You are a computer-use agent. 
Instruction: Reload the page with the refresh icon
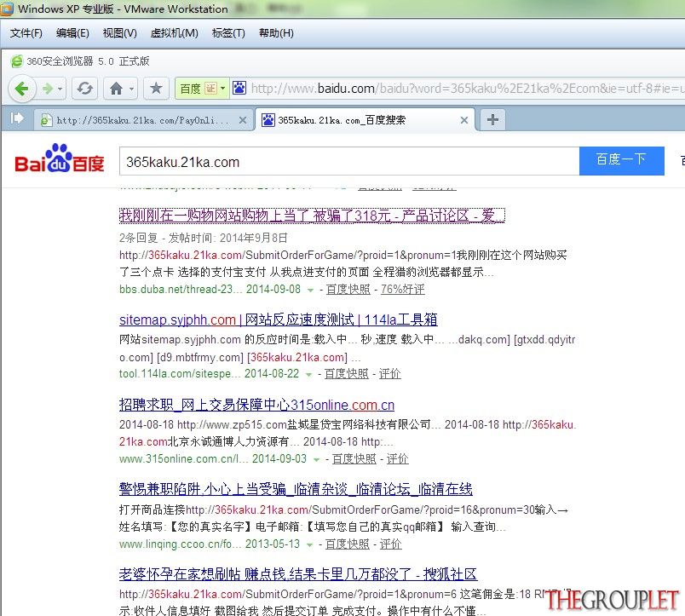(x=84, y=89)
